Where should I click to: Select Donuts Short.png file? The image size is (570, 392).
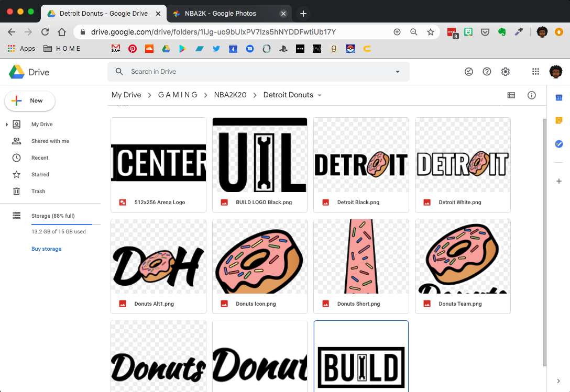pos(361,266)
